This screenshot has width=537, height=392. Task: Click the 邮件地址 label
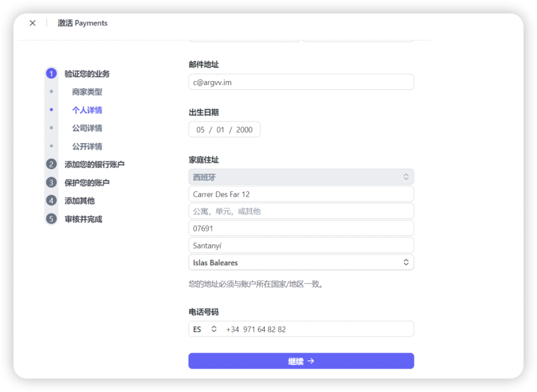204,64
